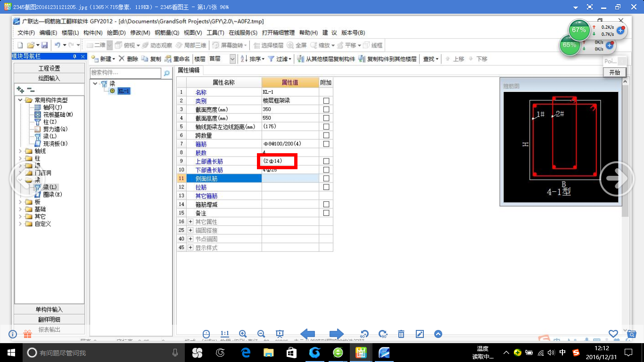Image resolution: width=644 pixels, height=362 pixels.
Task: Toggle 附加 checkbox for 备注 row
Action: coord(326,213)
